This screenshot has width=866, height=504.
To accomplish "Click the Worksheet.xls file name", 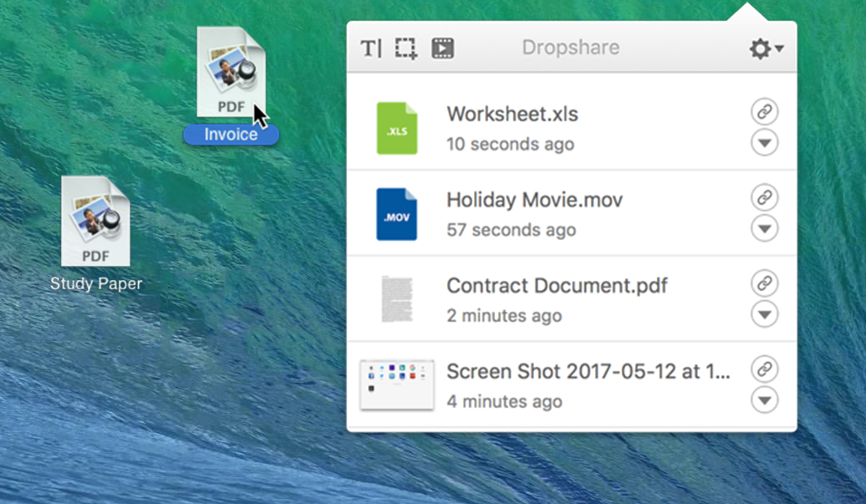I will tap(512, 114).
